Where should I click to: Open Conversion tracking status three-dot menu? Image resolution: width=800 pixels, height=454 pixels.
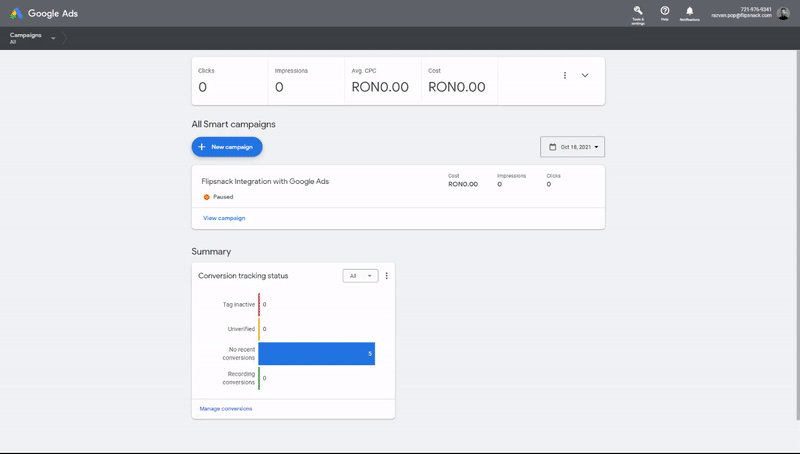[x=386, y=276]
